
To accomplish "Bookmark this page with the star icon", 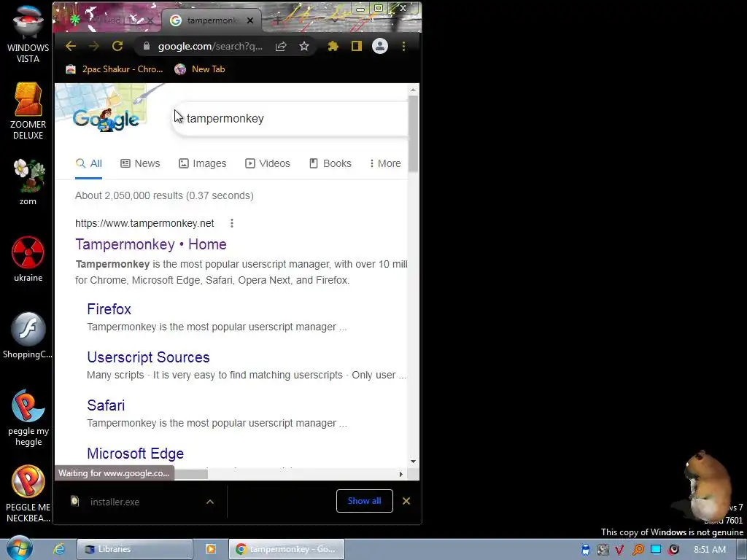I will (x=304, y=46).
